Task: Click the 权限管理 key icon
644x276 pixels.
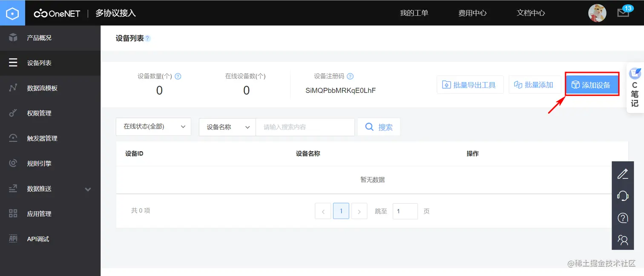Action: coord(13,113)
